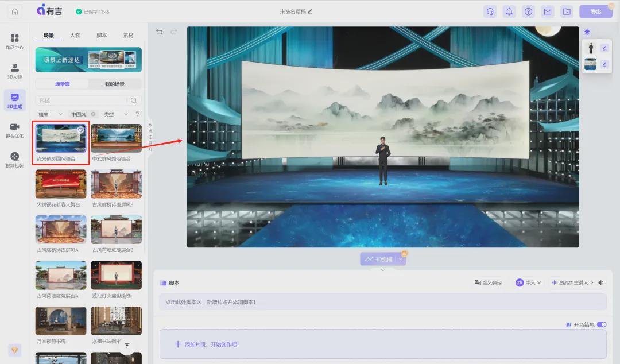Select the 作品中心 icon in the left sidebar
The width and height of the screenshot is (620, 364).
(14, 40)
